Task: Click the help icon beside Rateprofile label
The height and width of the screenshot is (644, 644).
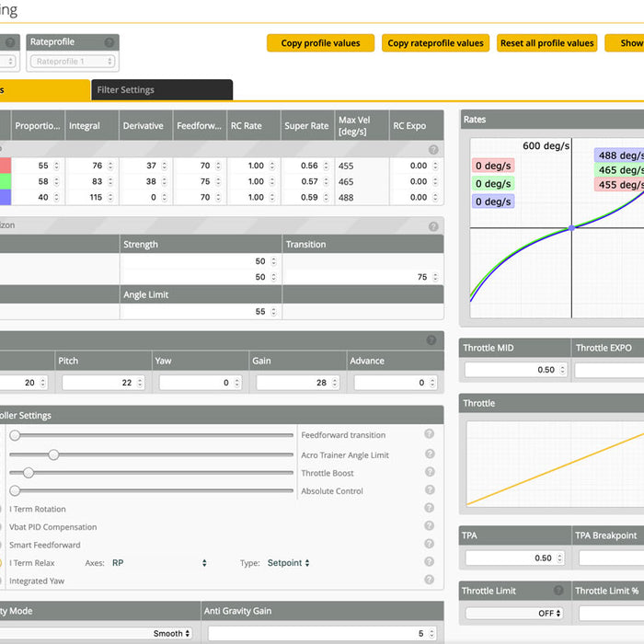Action: 109,42
